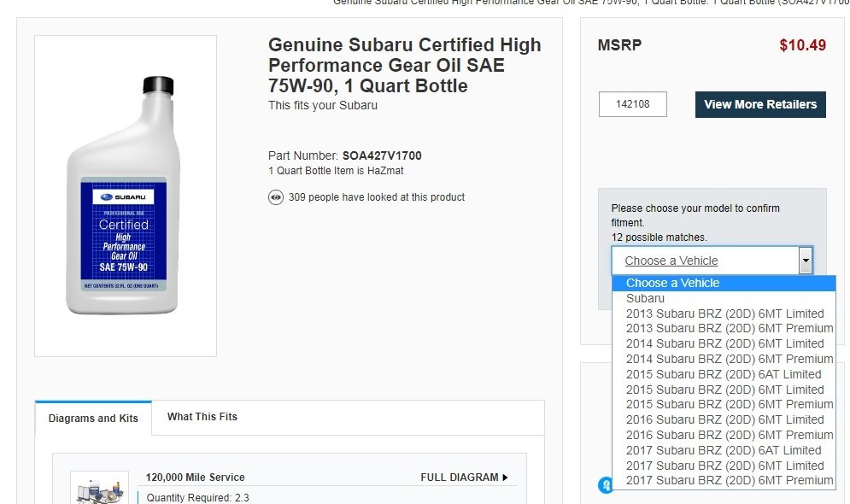Click the 120,000 Mile Service heading
The height and width of the screenshot is (504, 850).
(195, 478)
